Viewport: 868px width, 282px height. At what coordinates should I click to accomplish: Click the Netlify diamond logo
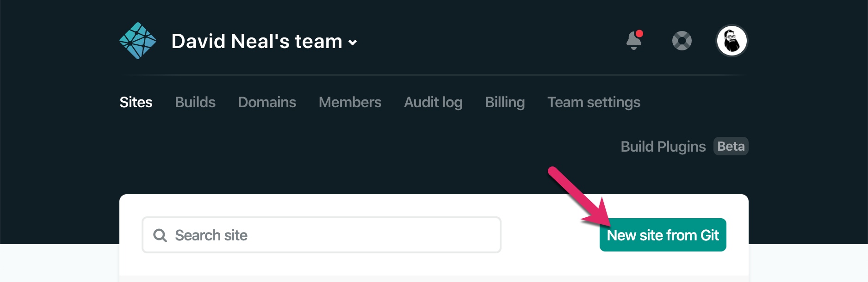(138, 41)
